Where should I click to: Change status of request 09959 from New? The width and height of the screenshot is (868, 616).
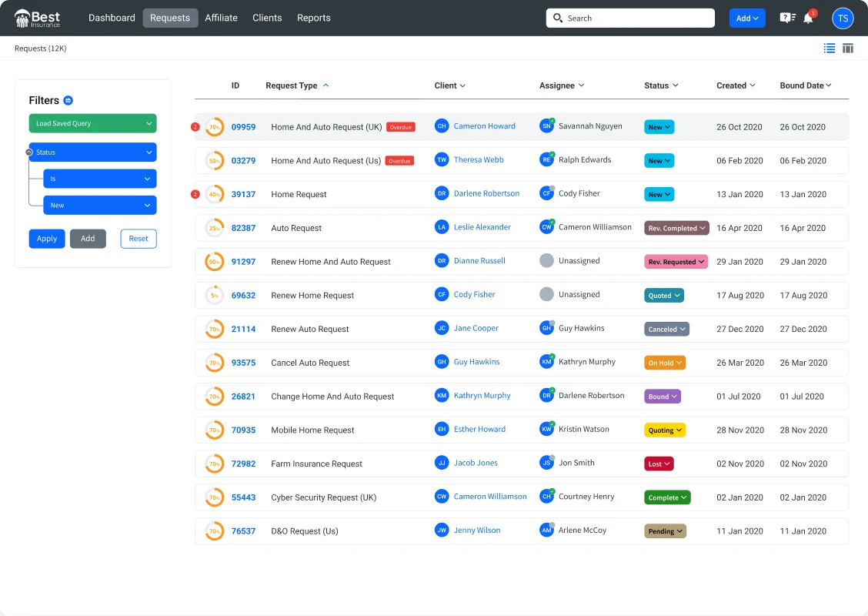[x=659, y=127]
